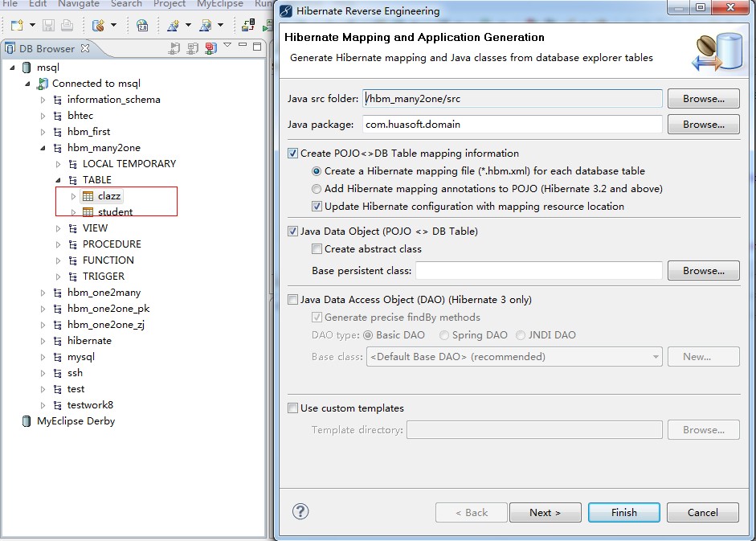The image size is (756, 541).
Task: Toggle Create POJO<>DB Table mapping information checkbox
Action: [x=292, y=154]
